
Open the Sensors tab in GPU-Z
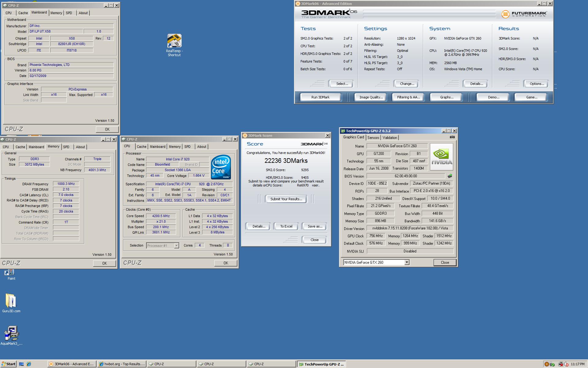click(373, 138)
